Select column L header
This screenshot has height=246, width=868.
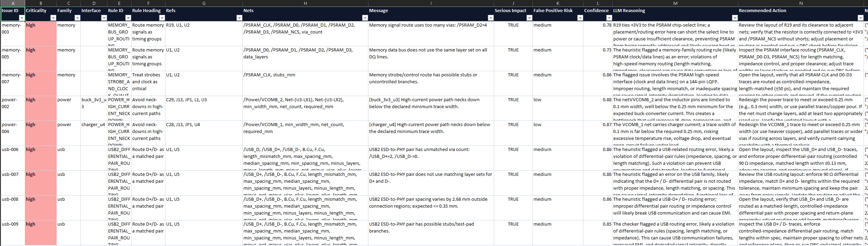(598, 3)
